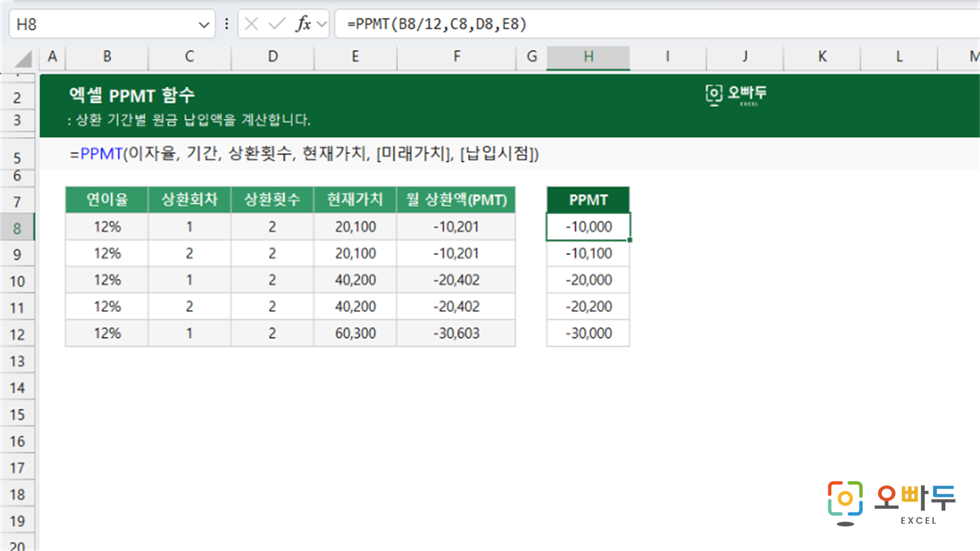Open the Name Box dropdown arrow
Viewport: 980px width, 551px height.
[204, 24]
